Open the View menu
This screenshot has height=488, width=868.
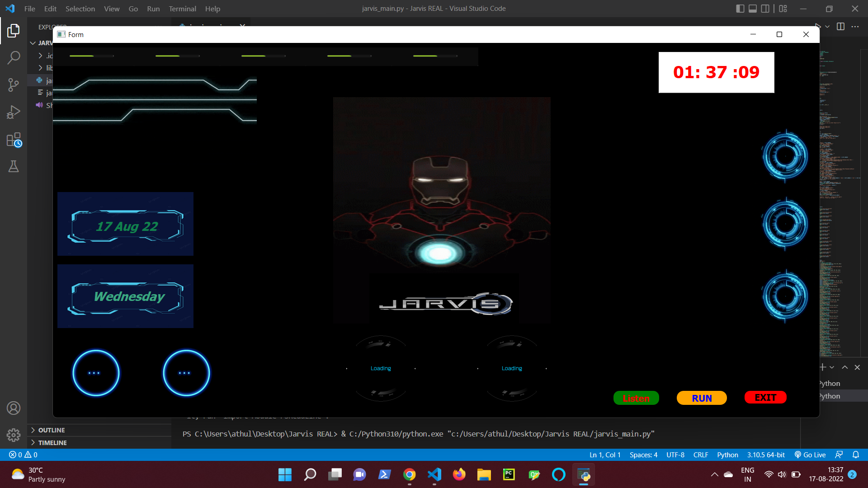112,9
